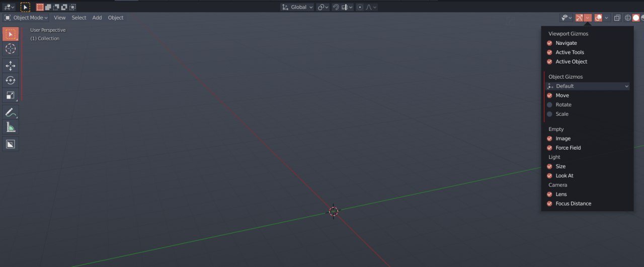Click the (1) Collection text
Viewport: 644px width, 267px height.
pyautogui.click(x=45, y=39)
